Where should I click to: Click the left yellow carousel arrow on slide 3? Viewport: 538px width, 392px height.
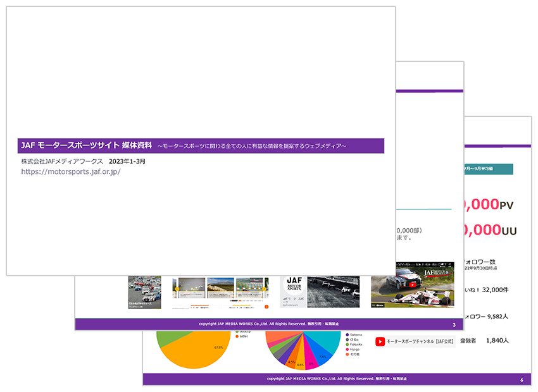pos(177,289)
